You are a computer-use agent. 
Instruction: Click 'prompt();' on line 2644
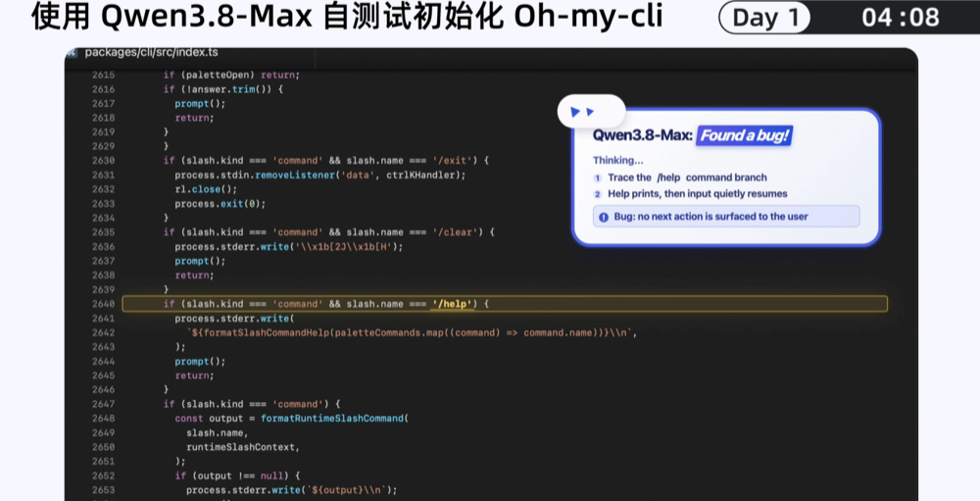click(200, 362)
